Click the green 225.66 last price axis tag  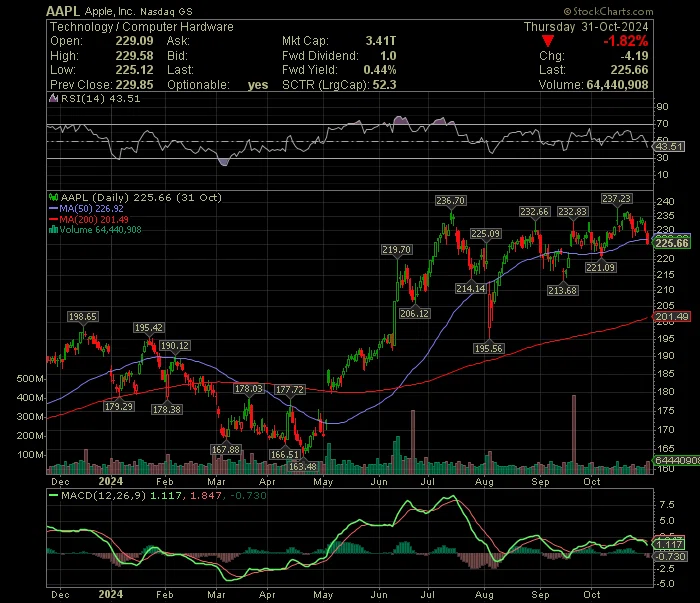click(671, 243)
